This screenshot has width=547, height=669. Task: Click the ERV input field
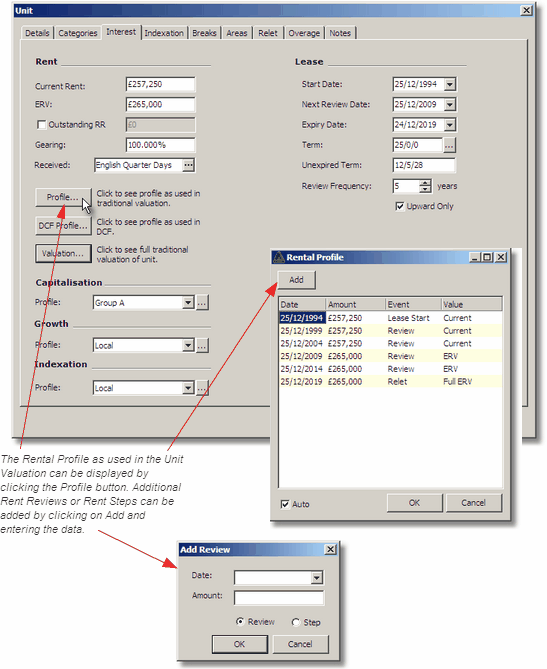[x=160, y=105]
